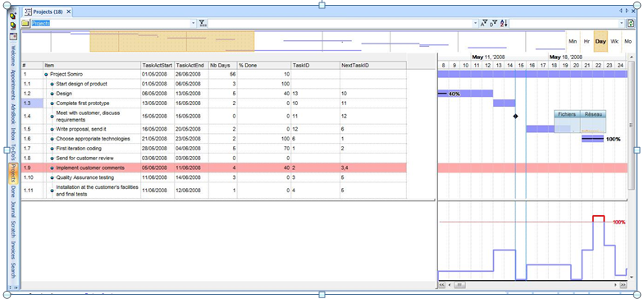Viewport: 644px width, 299px height.
Task: Click the Gantt horizontal scrollbar thumb
Action: click(459, 284)
